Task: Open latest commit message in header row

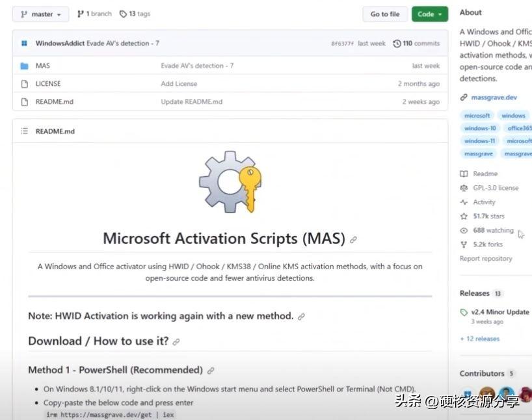Action: click(x=123, y=44)
